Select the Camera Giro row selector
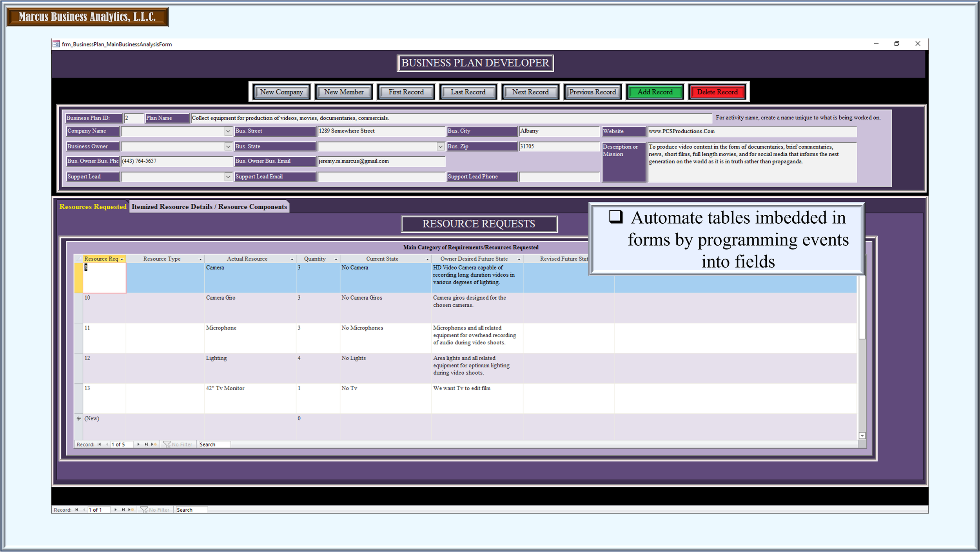980x552 pixels. pyautogui.click(x=78, y=308)
